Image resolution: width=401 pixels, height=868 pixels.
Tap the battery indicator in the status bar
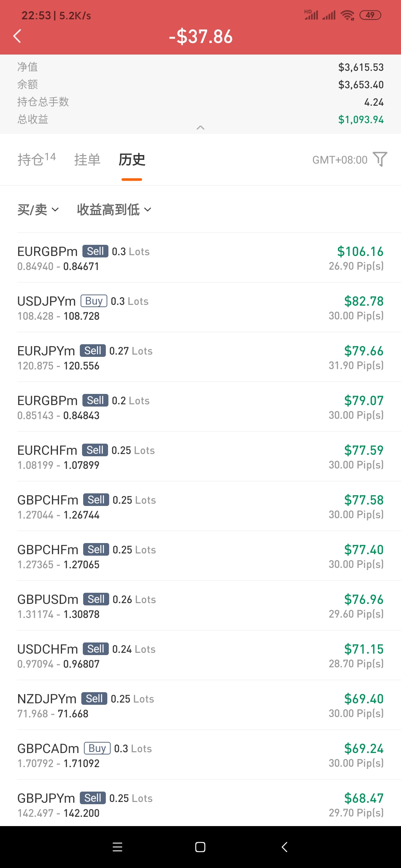[x=370, y=15]
